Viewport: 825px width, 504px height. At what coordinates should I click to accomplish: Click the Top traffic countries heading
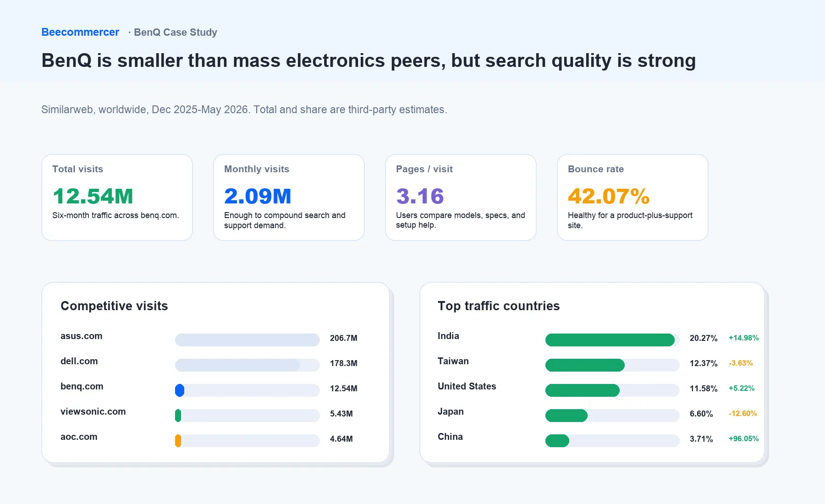(499, 306)
